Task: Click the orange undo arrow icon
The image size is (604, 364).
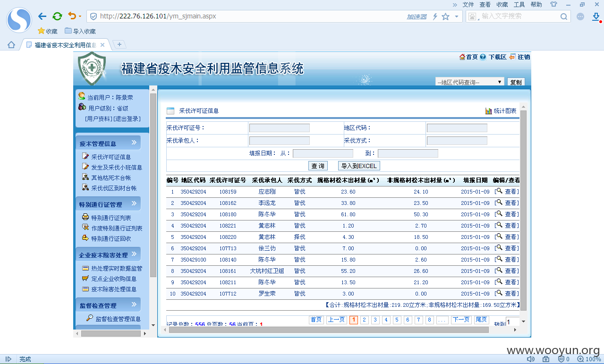Action: pyautogui.click(x=72, y=16)
